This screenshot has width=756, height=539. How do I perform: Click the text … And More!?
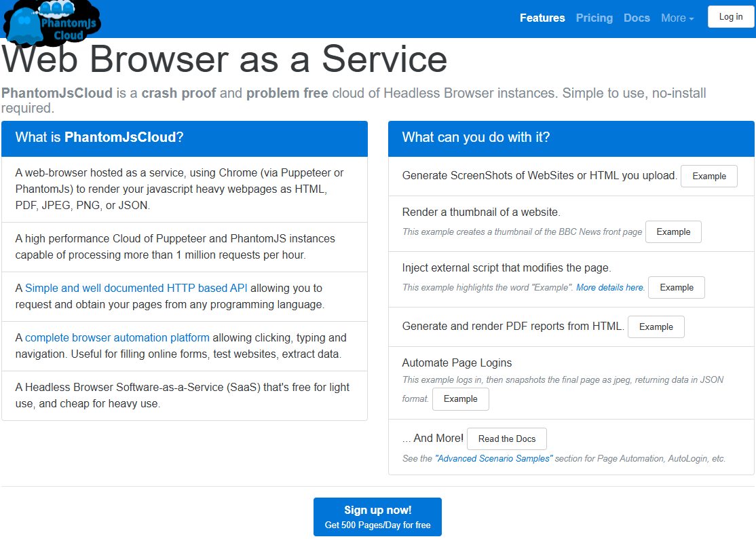point(432,439)
